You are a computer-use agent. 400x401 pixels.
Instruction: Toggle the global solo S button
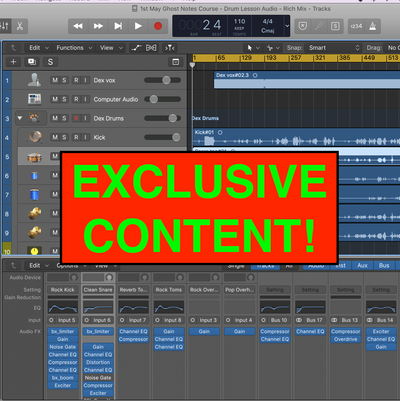50,62
